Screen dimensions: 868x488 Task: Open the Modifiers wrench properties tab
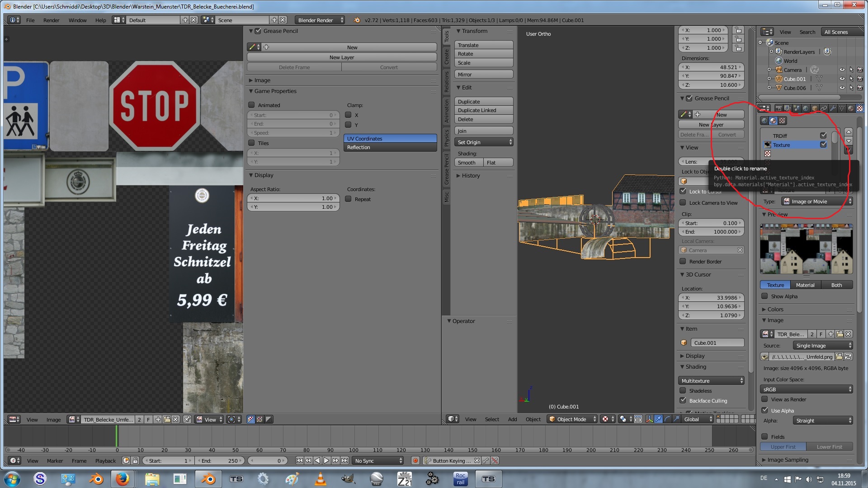(833, 108)
